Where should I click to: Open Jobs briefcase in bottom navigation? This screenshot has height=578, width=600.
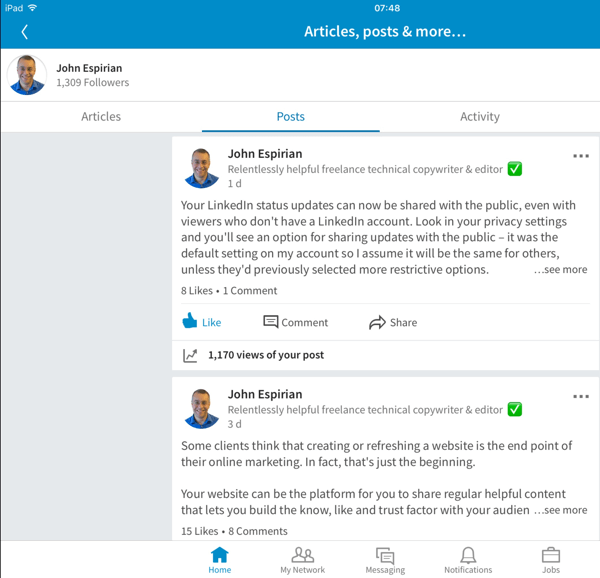coord(551,560)
